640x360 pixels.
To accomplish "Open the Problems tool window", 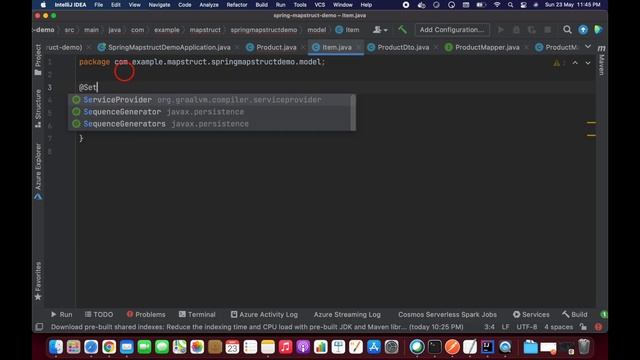I will click(146, 314).
